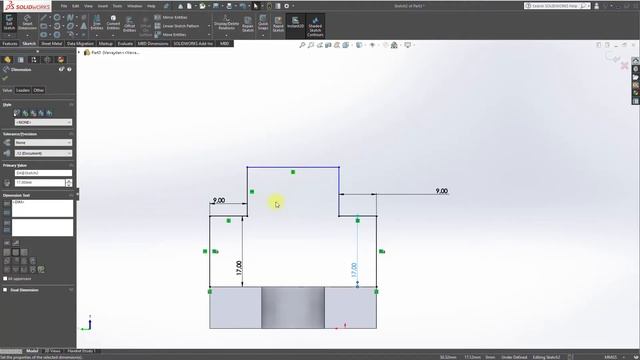Switch to the Evaluate tab

click(x=125, y=43)
